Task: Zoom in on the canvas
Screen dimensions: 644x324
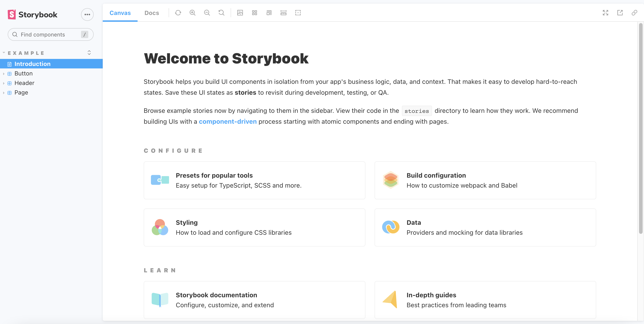Action: [x=193, y=13]
